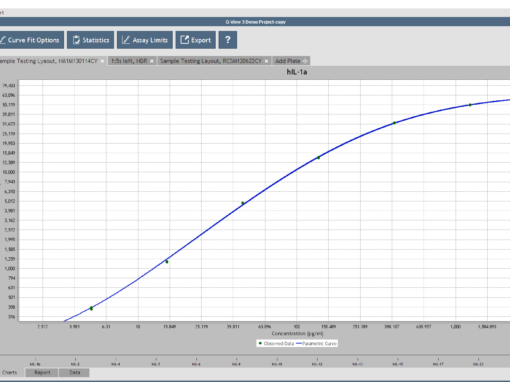
Task: Select the hIL-15 analyte marker
Action: [398, 363]
